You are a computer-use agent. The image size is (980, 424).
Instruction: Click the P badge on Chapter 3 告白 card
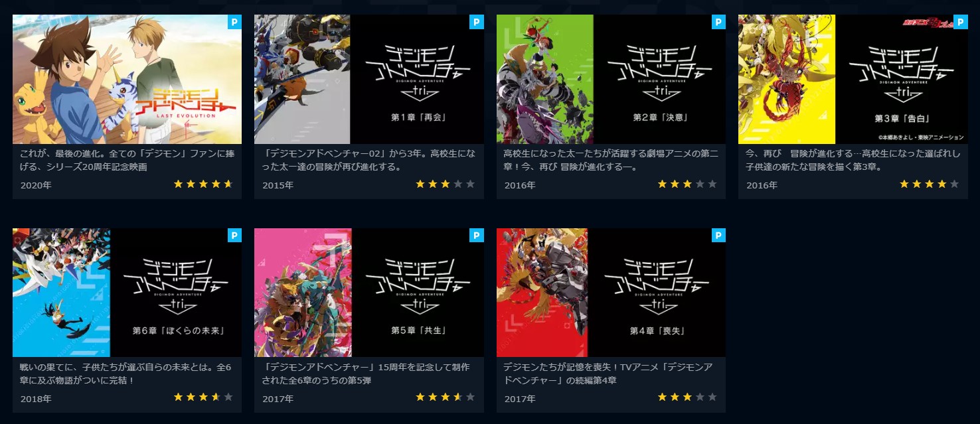pyautogui.click(x=960, y=22)
